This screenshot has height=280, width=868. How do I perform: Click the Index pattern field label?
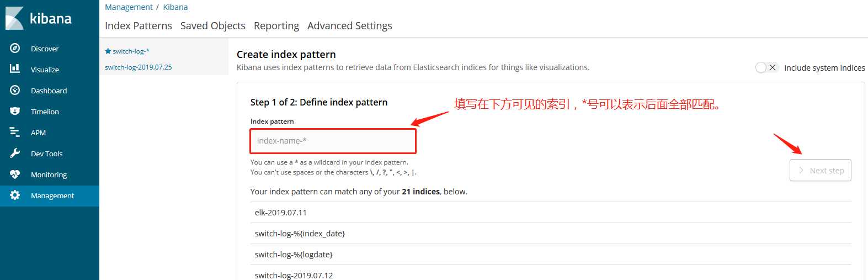272,121
